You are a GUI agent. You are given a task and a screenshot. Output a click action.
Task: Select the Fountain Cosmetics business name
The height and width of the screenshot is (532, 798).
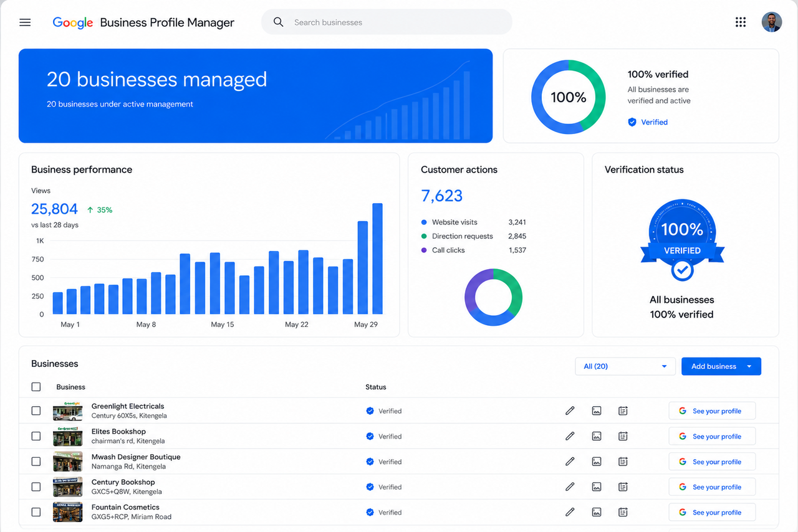pos(125,507)
